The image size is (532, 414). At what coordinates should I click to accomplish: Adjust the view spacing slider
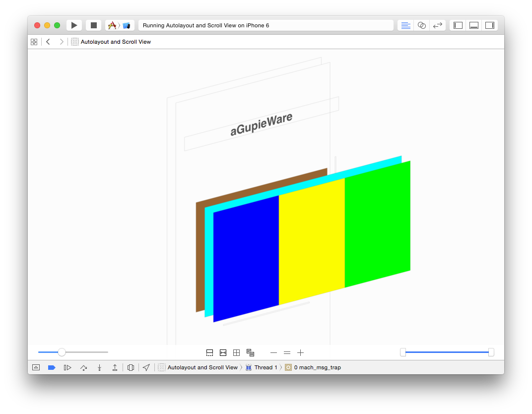(62, 352)
